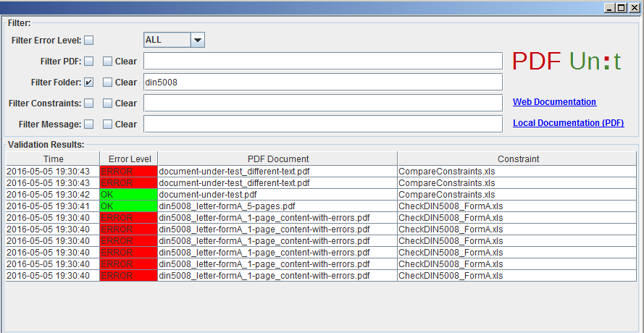Maximize the PDFUnit window
This screenshot has width=644, height=333.
(x=622, y=7)
